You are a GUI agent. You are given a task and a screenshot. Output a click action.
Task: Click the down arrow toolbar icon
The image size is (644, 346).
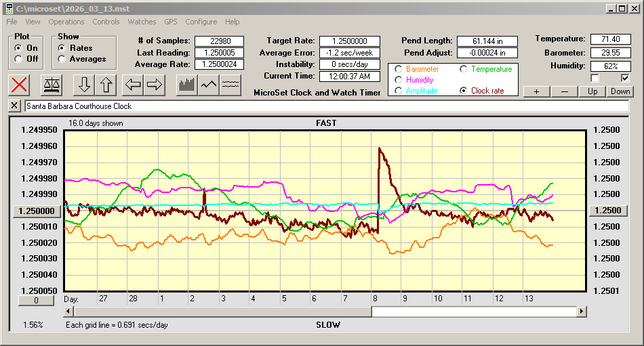(x=84, y=85)
